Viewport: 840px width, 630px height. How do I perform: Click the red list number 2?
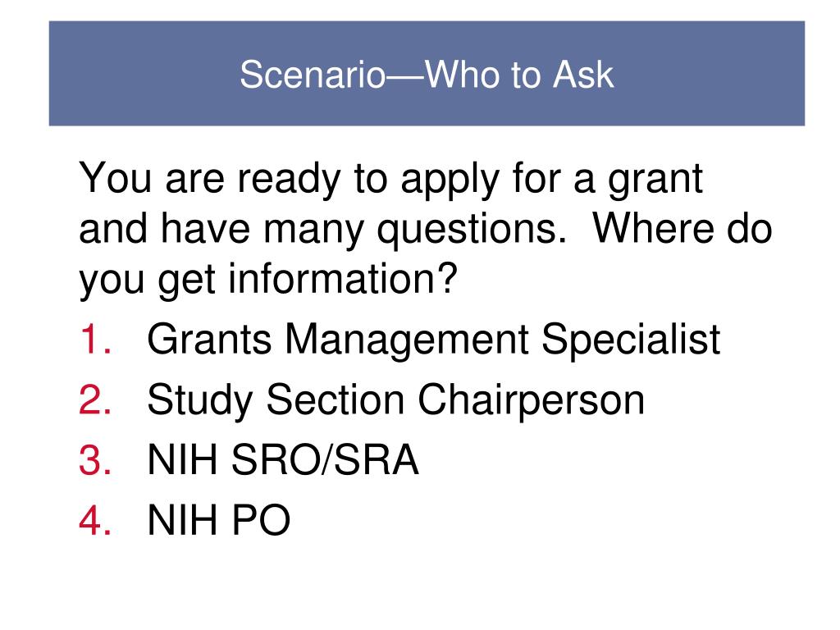tap(95, 399)
